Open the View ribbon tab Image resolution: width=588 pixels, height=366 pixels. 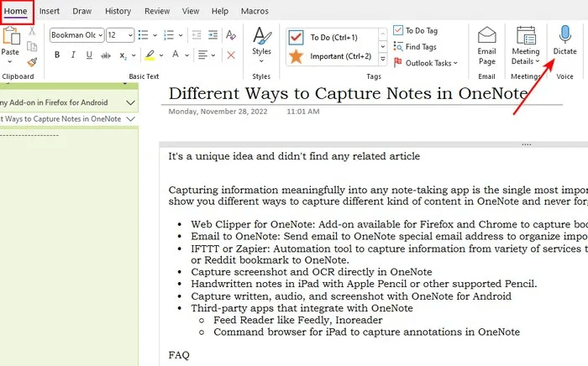click(x=191, y=11)
